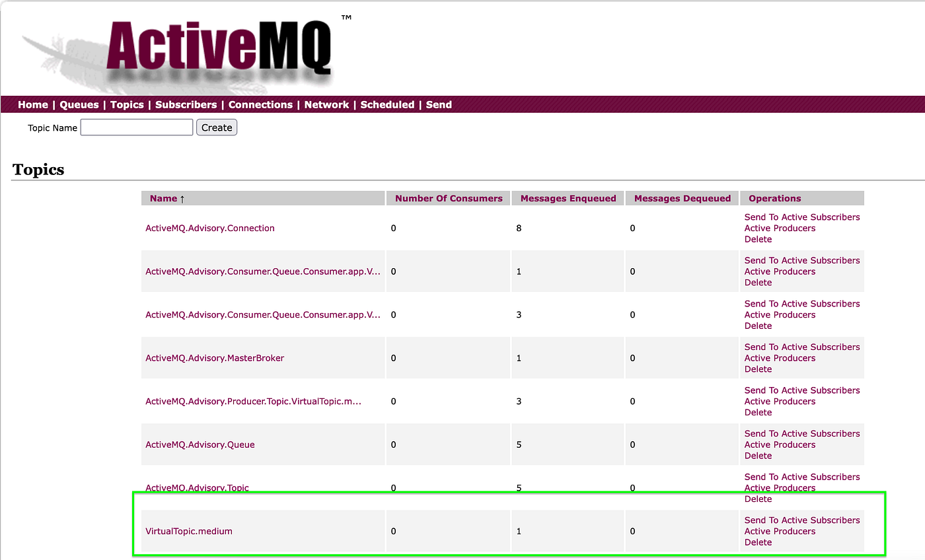Click the Operations column header
This screenshot has width=925, height=560.
click(x=775, y=198)
